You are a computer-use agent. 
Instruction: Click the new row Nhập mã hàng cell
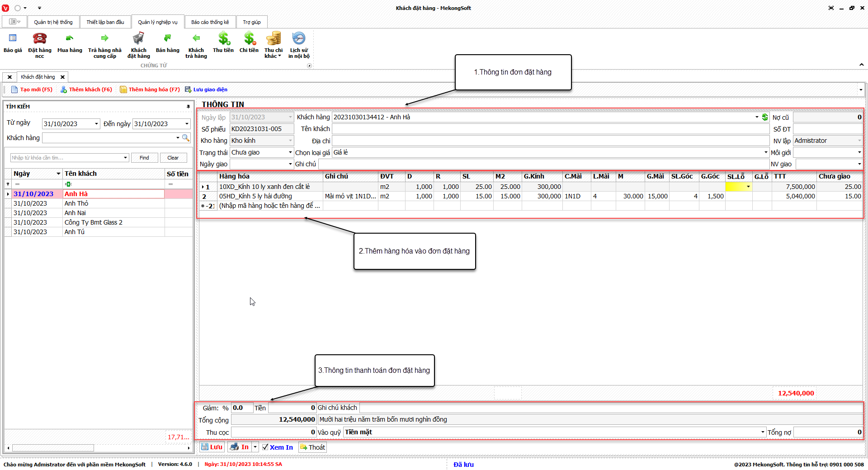point(270,206)
